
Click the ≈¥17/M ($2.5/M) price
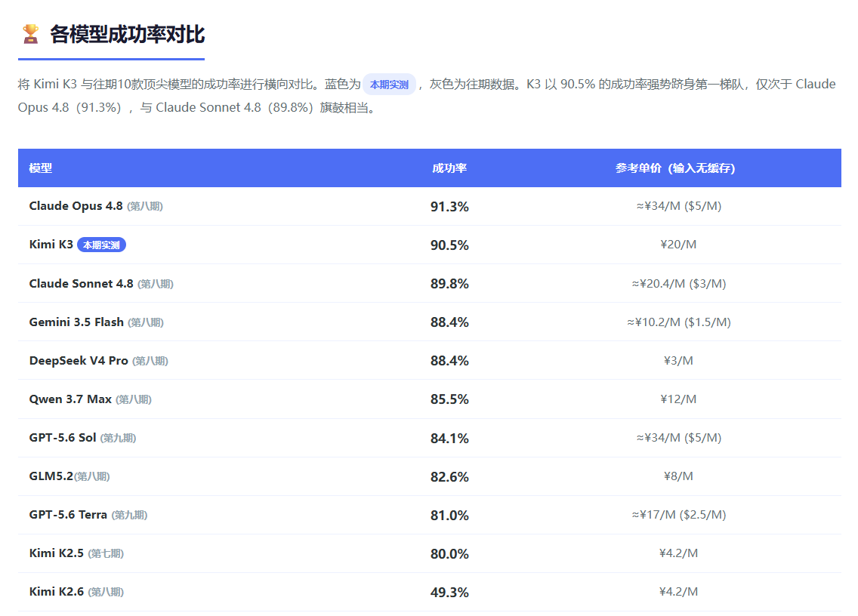tap(678, 515)
